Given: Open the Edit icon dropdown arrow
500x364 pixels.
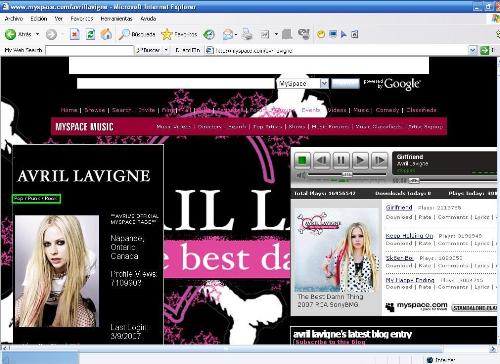Looking at the screenshot, I should [276, 34].
